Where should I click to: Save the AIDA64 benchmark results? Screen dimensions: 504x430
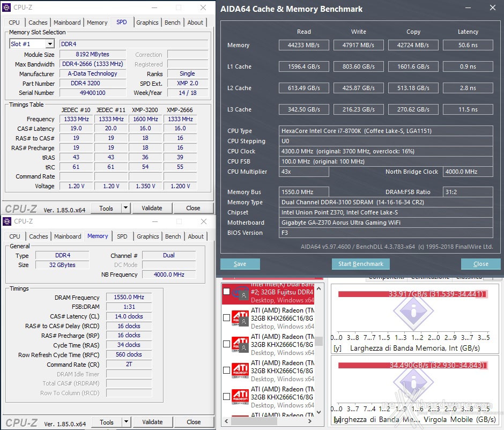240,264
